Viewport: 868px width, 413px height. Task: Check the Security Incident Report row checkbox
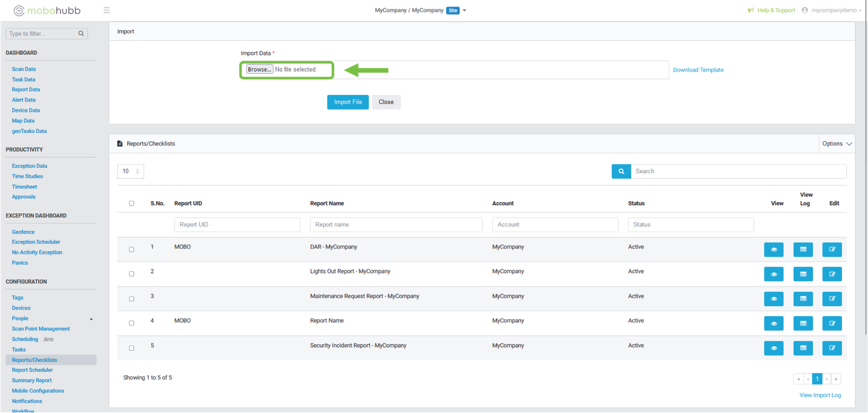[x=131, y=348]
